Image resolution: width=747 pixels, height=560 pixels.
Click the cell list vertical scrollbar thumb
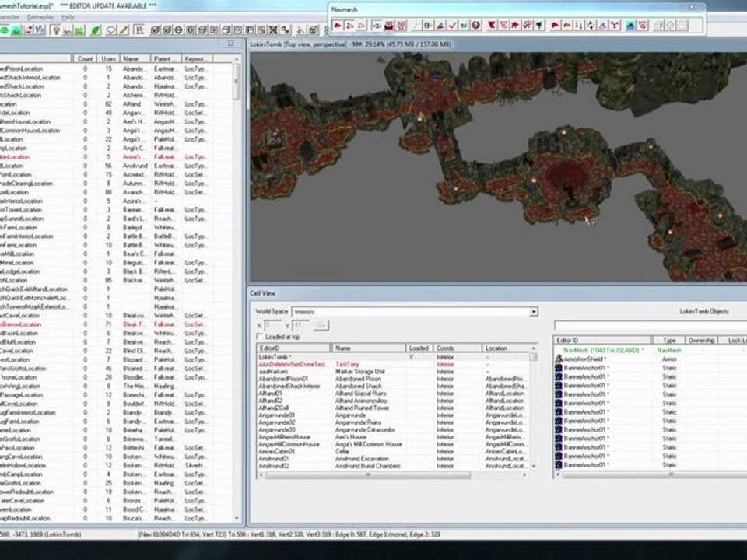click(534, 357)
